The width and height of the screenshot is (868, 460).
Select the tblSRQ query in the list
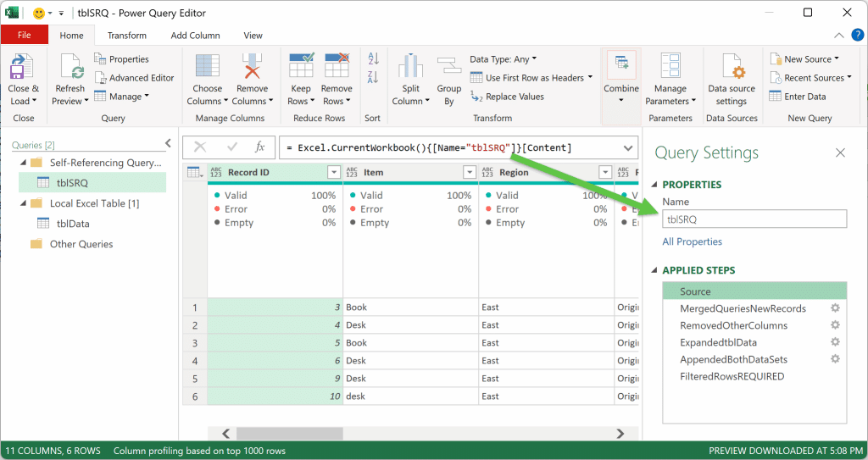[92, 183]
